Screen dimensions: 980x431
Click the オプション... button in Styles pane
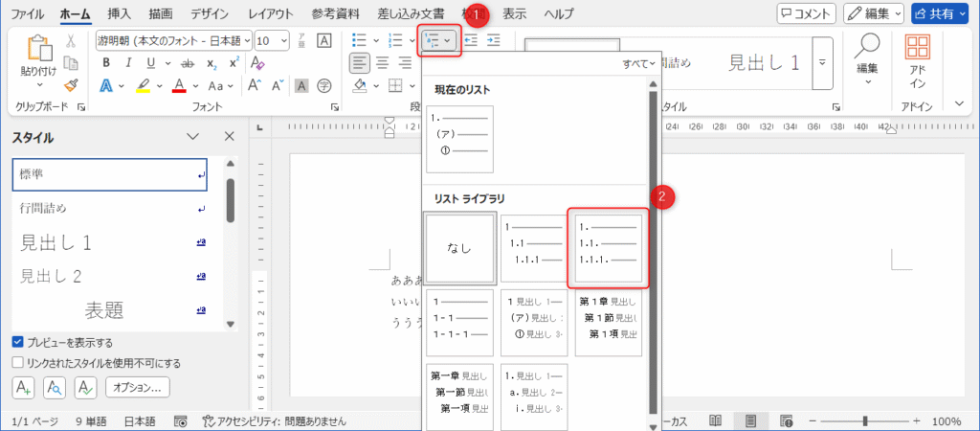pyautogui.click(x=138, y=387)
